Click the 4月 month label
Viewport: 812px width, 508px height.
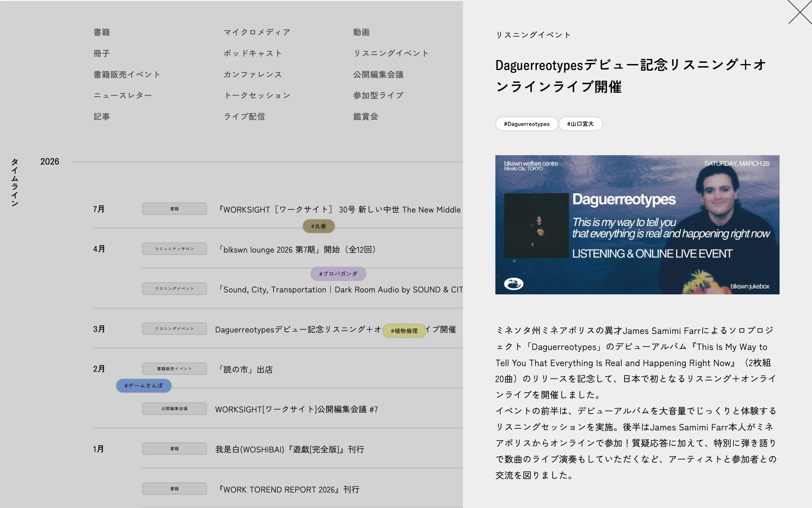click(99, 249)
